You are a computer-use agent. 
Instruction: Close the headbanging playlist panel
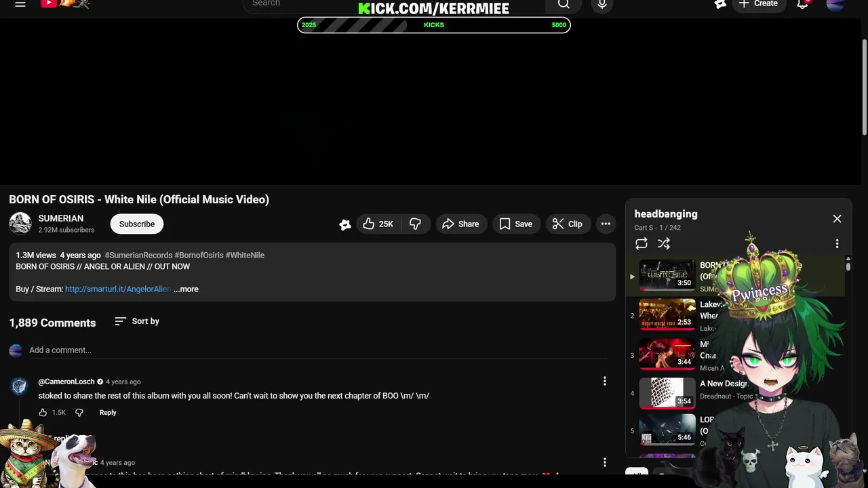(x=837, y=218)
